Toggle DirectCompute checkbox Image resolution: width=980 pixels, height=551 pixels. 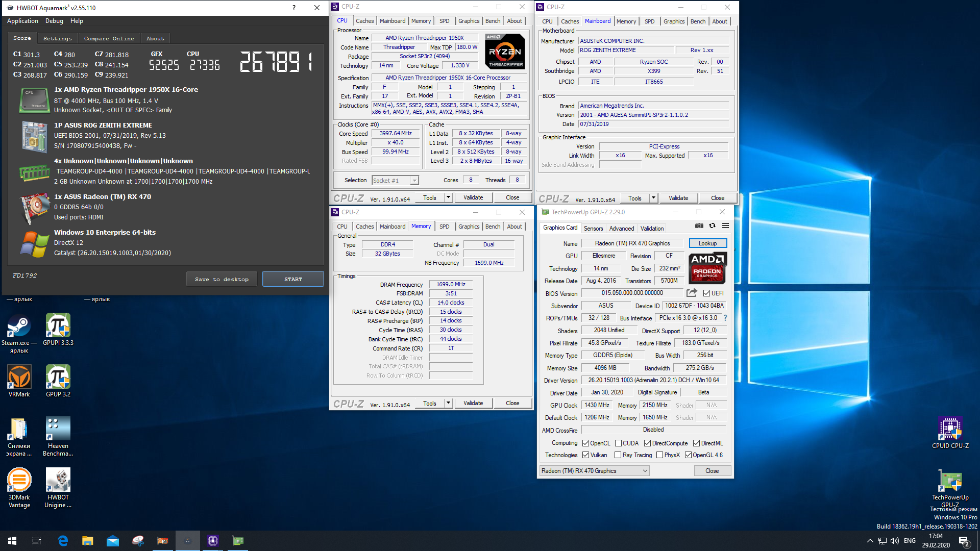647,443
